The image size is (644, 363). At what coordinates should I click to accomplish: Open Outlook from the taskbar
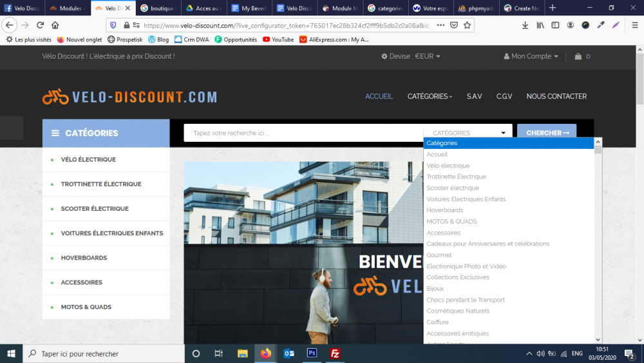289,353
